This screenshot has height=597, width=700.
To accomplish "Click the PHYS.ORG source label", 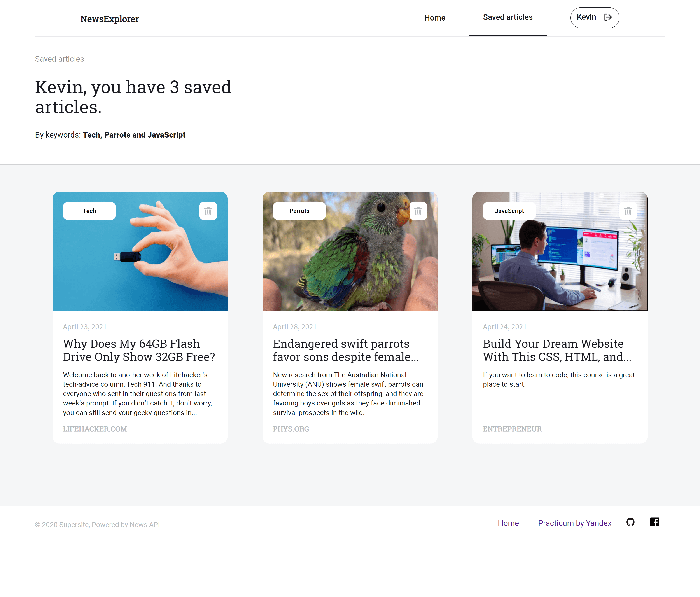I will coord(291,429).
